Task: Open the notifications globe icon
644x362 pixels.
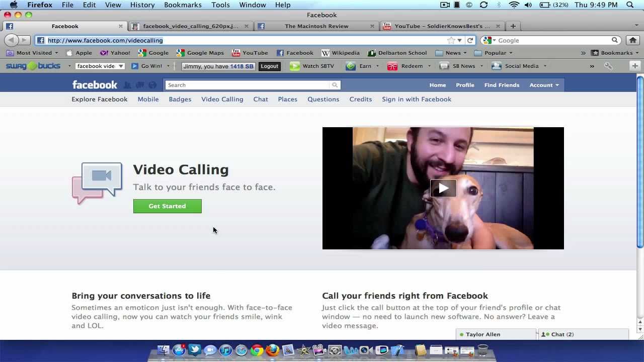Action: click(152, 85)
